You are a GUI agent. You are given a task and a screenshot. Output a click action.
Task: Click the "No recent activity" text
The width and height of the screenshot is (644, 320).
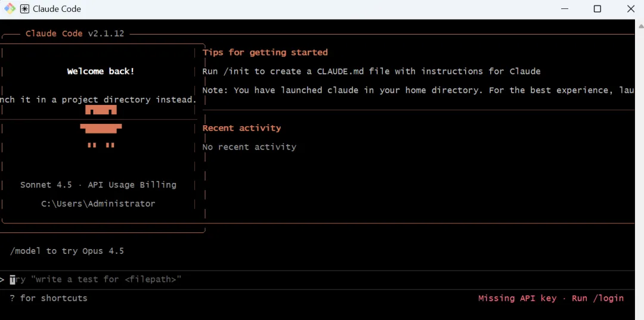pos(249,147)
